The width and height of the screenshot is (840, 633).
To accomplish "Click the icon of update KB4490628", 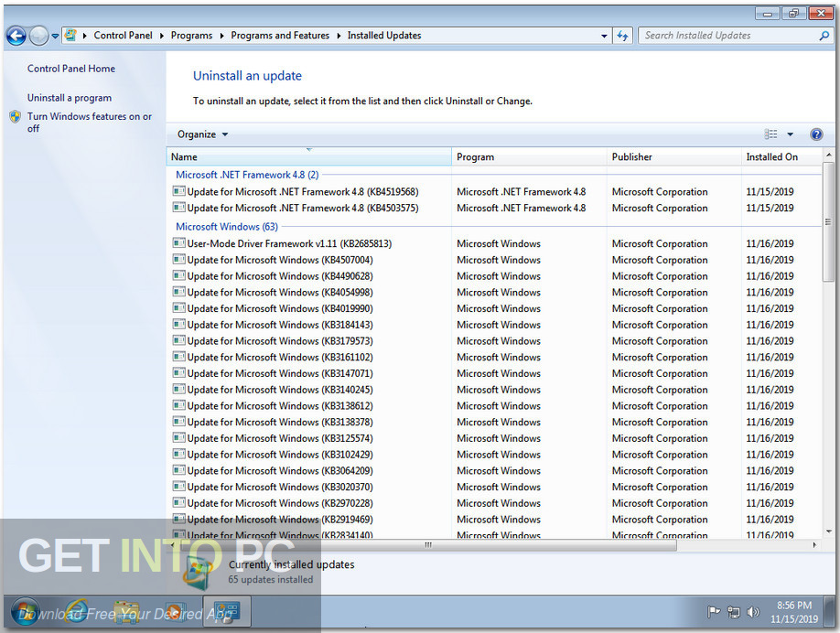I will click(x=179, y=276).
